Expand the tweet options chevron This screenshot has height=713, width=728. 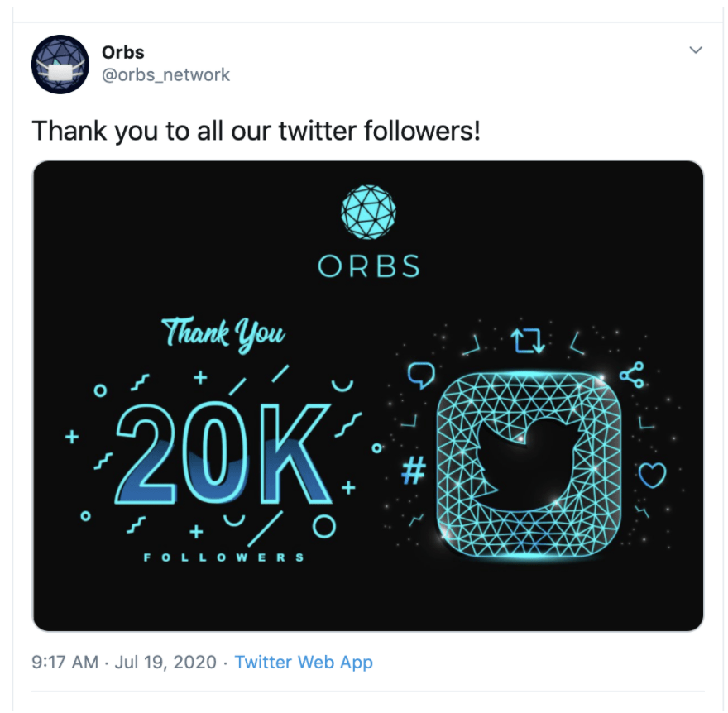(x=696, y=50)
